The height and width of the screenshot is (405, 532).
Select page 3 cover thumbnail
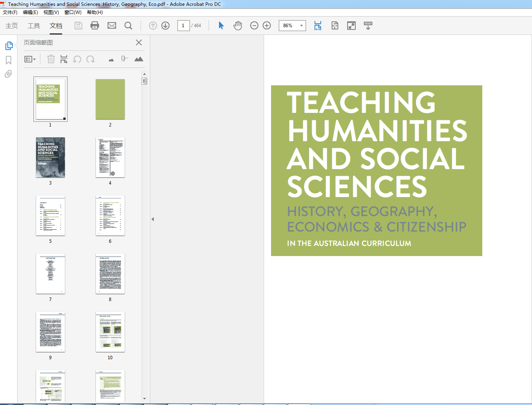coord(50,157)
